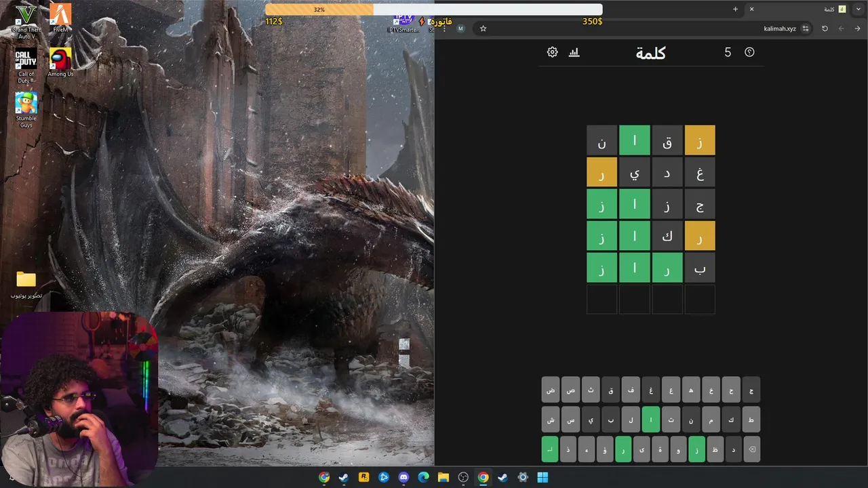Tap the م key on the keyboard
868x488 pixels.
pos(711,420)
